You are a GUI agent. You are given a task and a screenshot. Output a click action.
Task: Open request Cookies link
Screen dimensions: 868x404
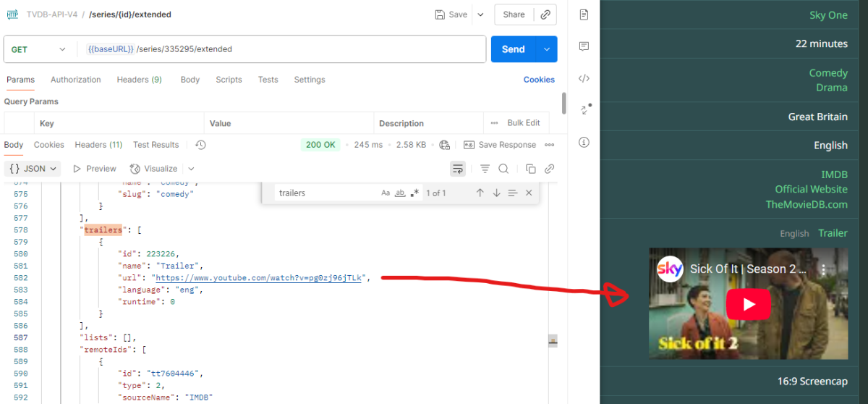tap(539, 80)
